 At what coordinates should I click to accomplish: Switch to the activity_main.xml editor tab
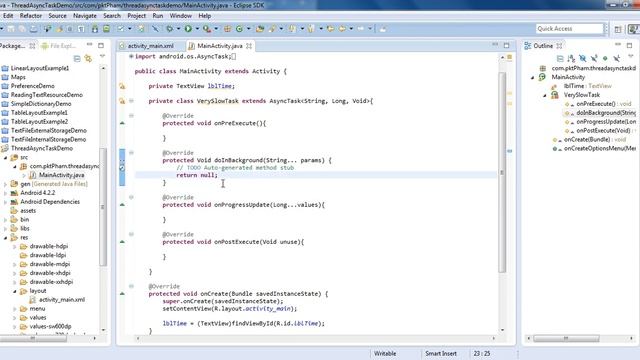coord(151,46)
